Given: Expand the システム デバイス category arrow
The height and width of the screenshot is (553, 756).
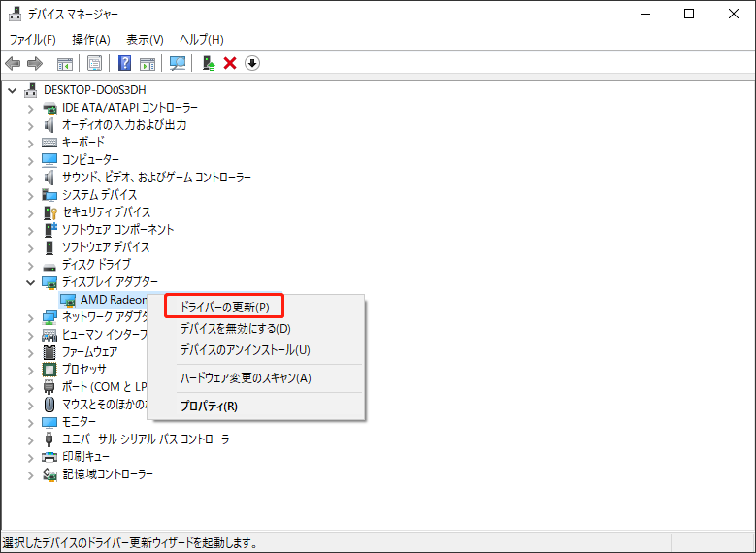Looking at the screenshot, I should click(31, 195).
